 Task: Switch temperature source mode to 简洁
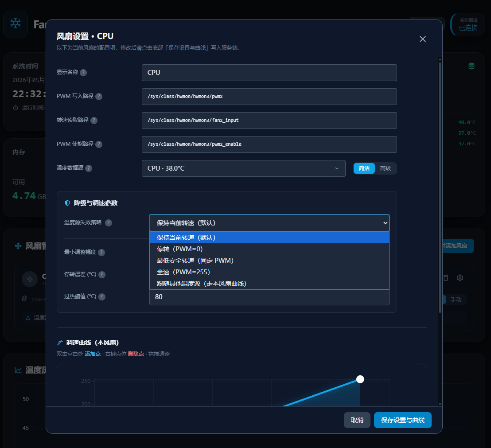(x=364, y=168)
